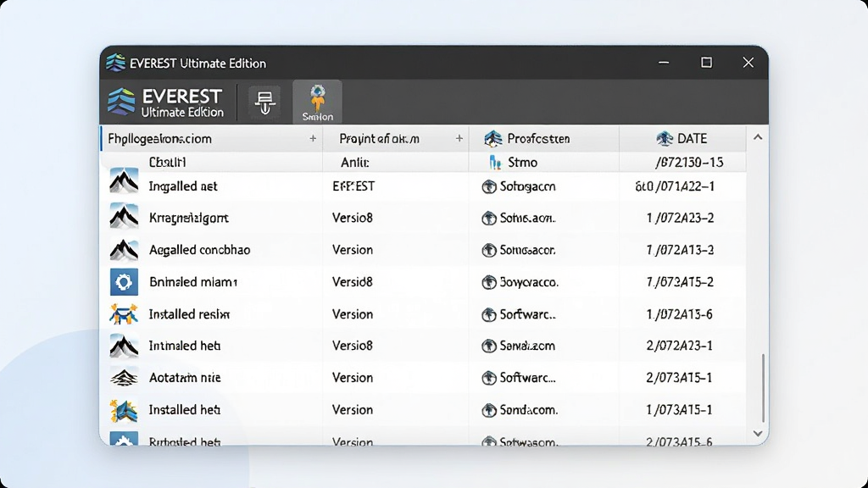Screen dimensions: 868x488
Task: Expand plus button on Prayint afi okum header
Action: [x=459, y=138]
